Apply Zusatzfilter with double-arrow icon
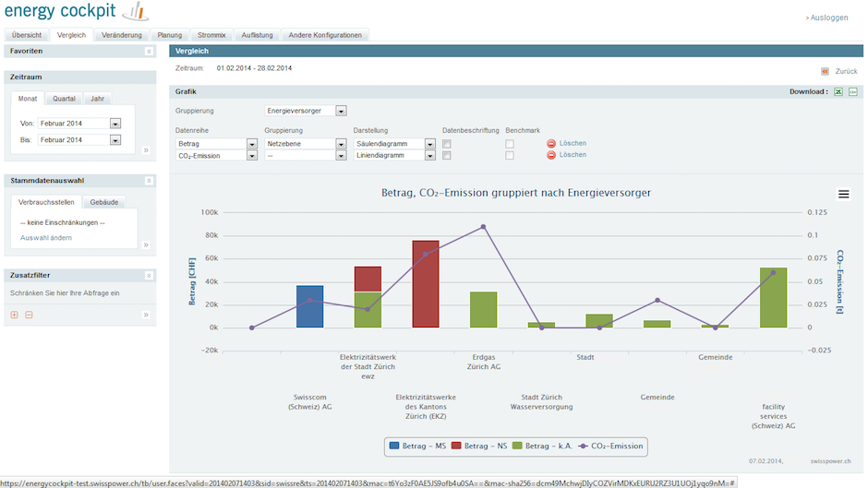The height and width of the screenshot is (488, 868). (146, 315)
